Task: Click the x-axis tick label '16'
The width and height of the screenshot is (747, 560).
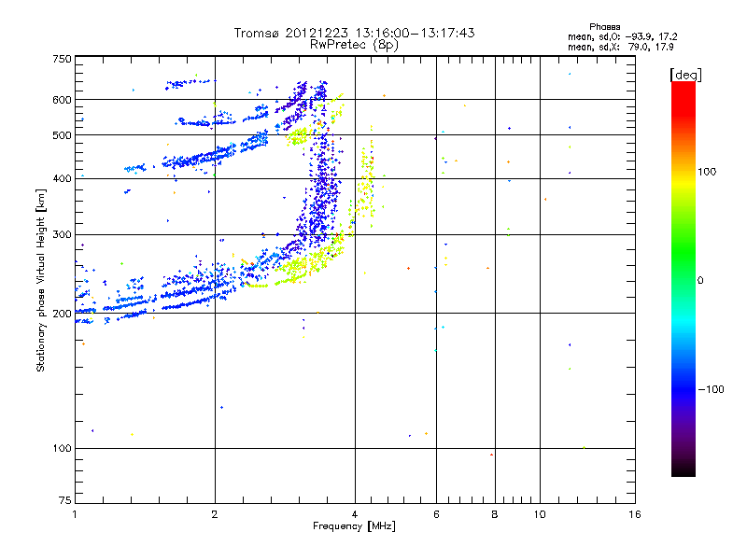Action: 635,514
